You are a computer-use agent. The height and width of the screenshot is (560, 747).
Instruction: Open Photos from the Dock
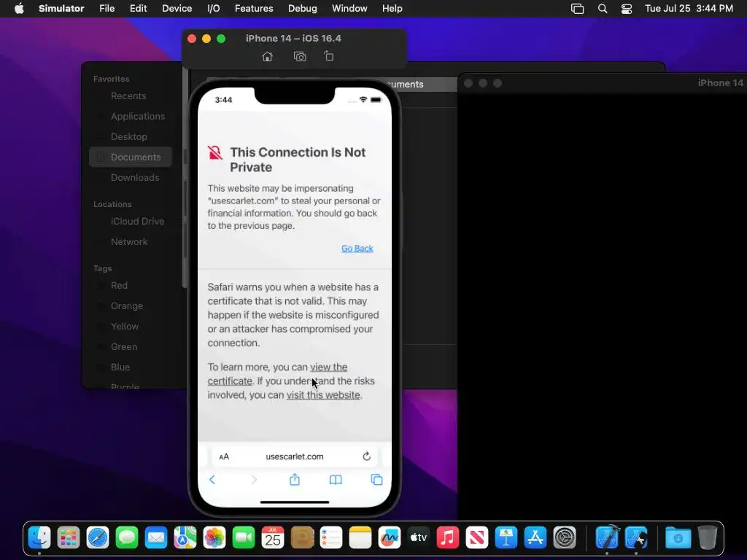click(214, 537)
